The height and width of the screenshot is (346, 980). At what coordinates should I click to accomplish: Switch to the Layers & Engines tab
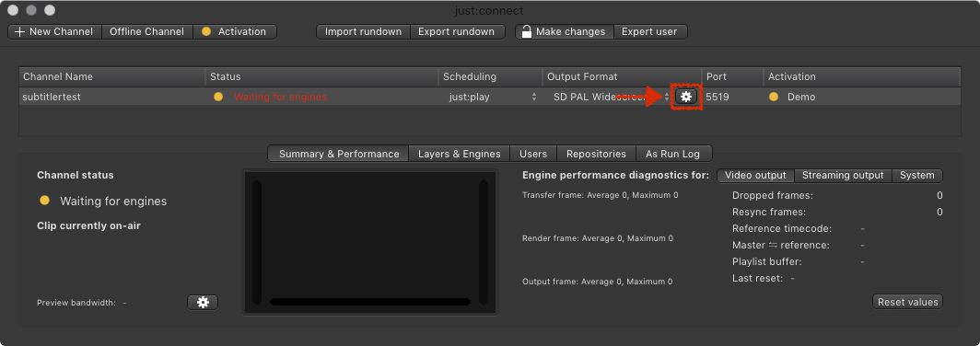coord(460,154)
